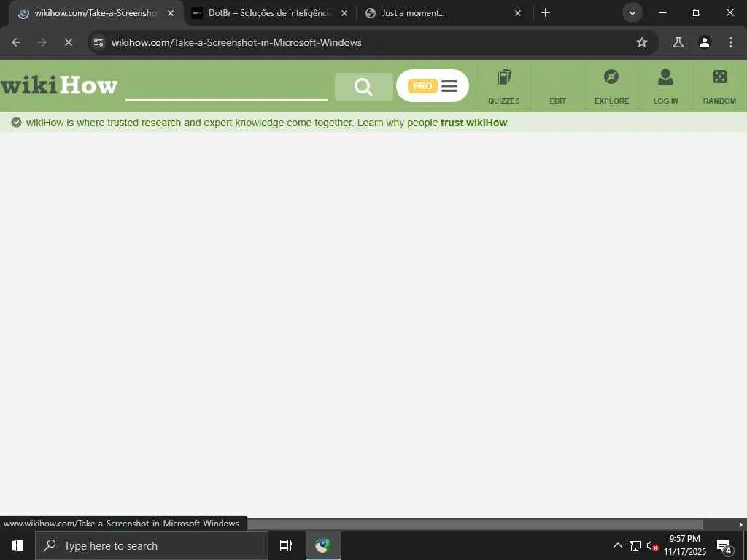Close the wikihow.com tab
747x560 pixels.
[171, 13]
